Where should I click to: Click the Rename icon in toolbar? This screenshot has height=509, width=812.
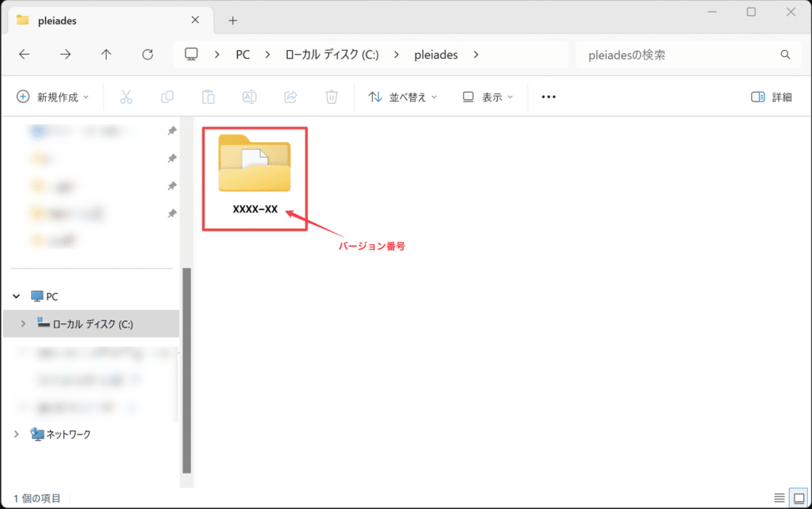249,97
